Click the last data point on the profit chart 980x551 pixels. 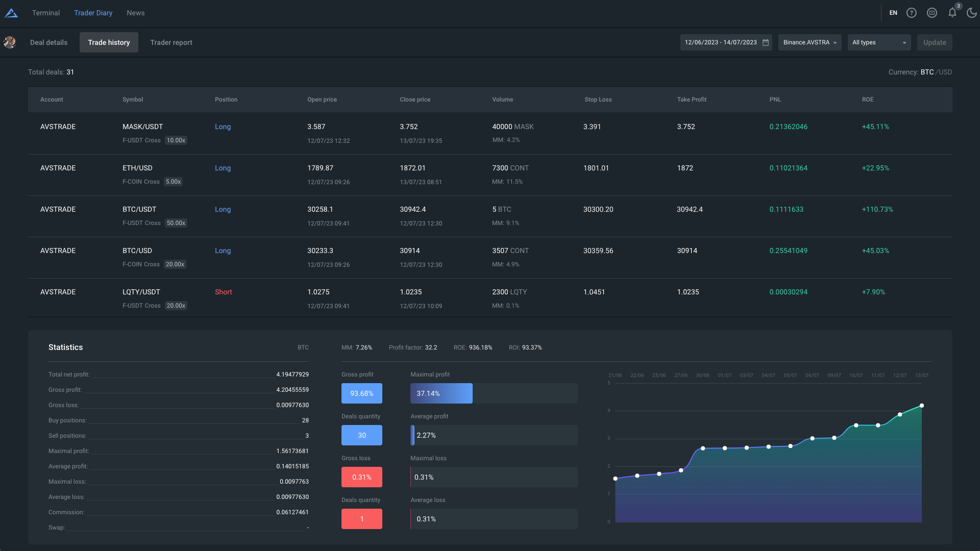pos(922,406)
